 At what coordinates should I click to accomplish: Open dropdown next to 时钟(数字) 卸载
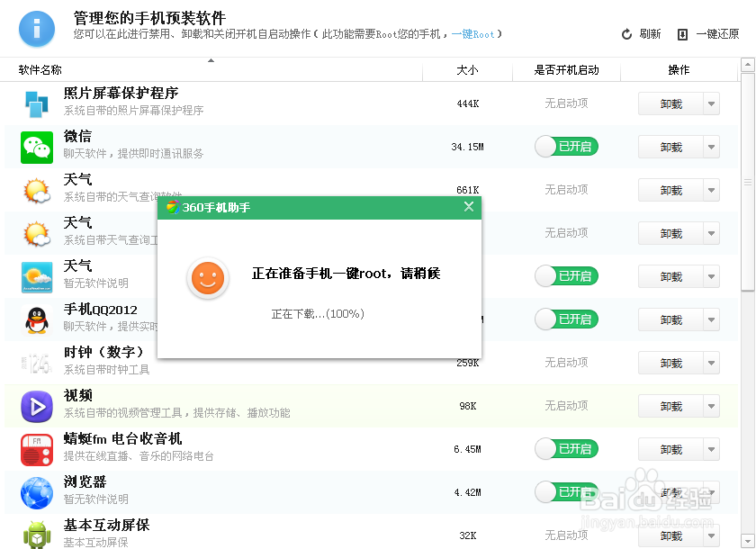tap(711, 363)
